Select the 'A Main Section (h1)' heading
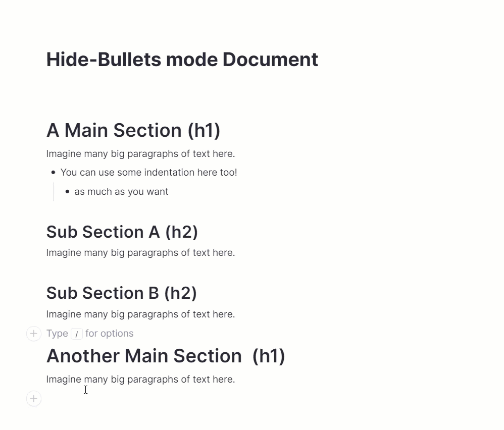Image resolution: width=504 pixels, height=430 pixels. coord(133,130)
